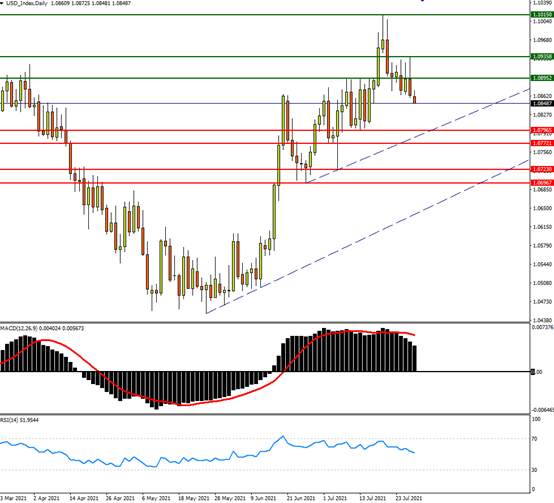Select the red 1.06967 price tag
The height and width of the screenshot is (503, 554).
pyautogui.click(x=542, y=183)
